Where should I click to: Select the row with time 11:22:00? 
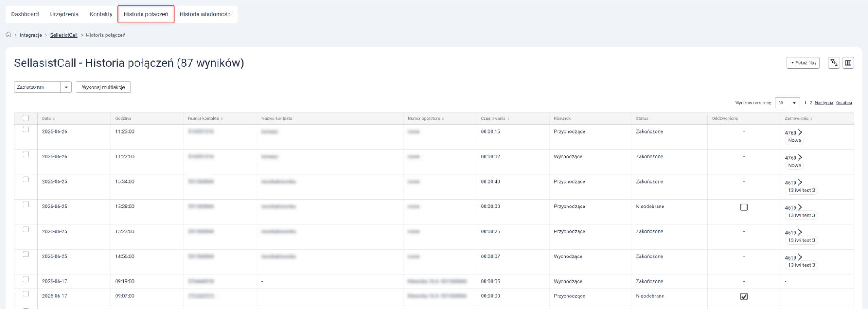[26, 154]
